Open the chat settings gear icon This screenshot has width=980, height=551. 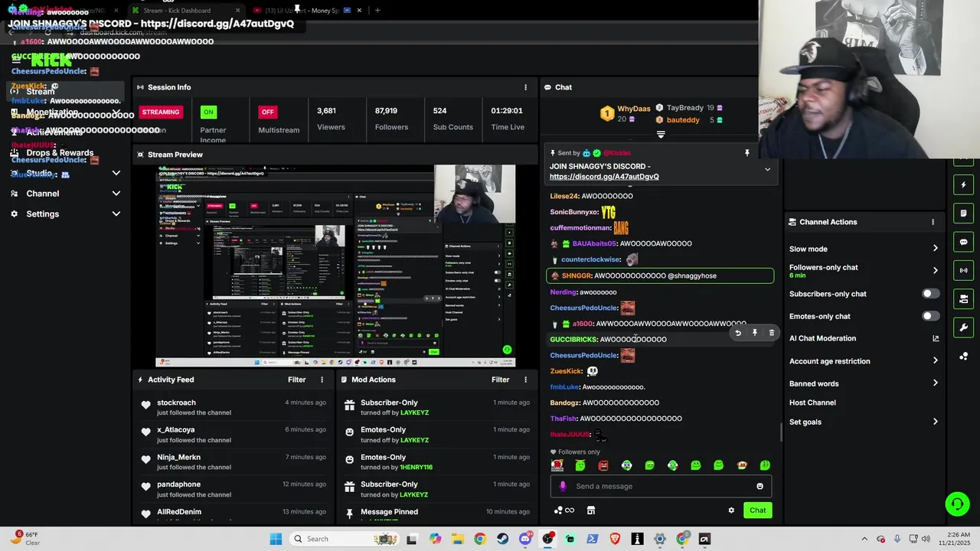[731, 510]
